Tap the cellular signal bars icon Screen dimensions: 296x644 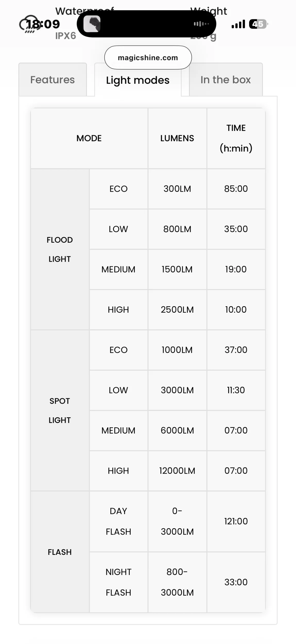[238, 24]
